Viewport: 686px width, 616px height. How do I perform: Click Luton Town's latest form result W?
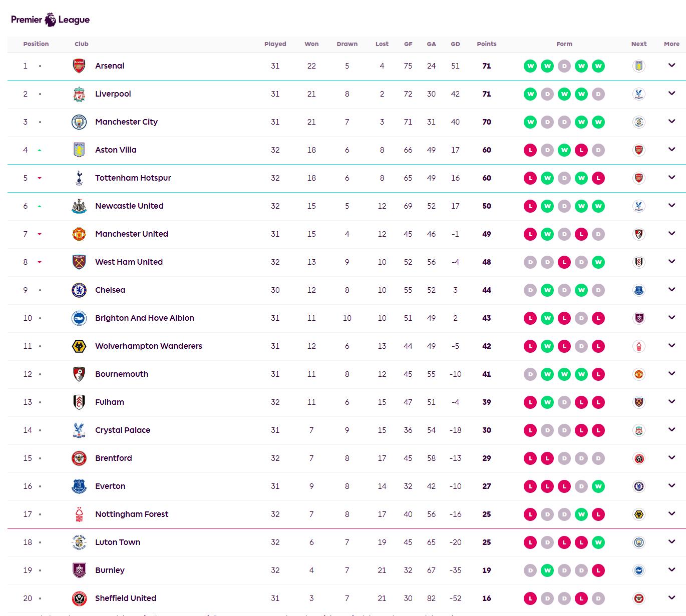[598, 542]
